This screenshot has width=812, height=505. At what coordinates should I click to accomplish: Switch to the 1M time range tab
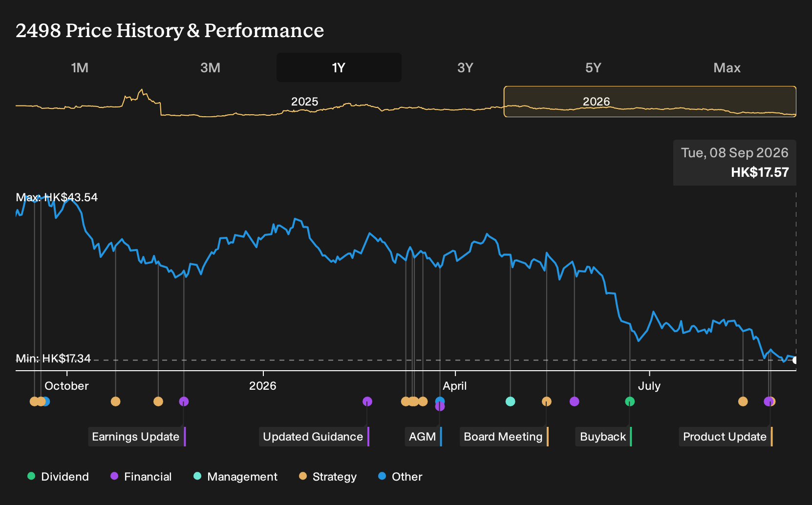[x=80, y=67]
